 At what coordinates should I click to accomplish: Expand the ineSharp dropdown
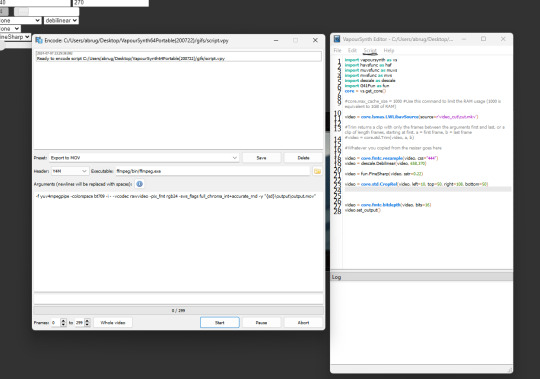tap(15, 36)
